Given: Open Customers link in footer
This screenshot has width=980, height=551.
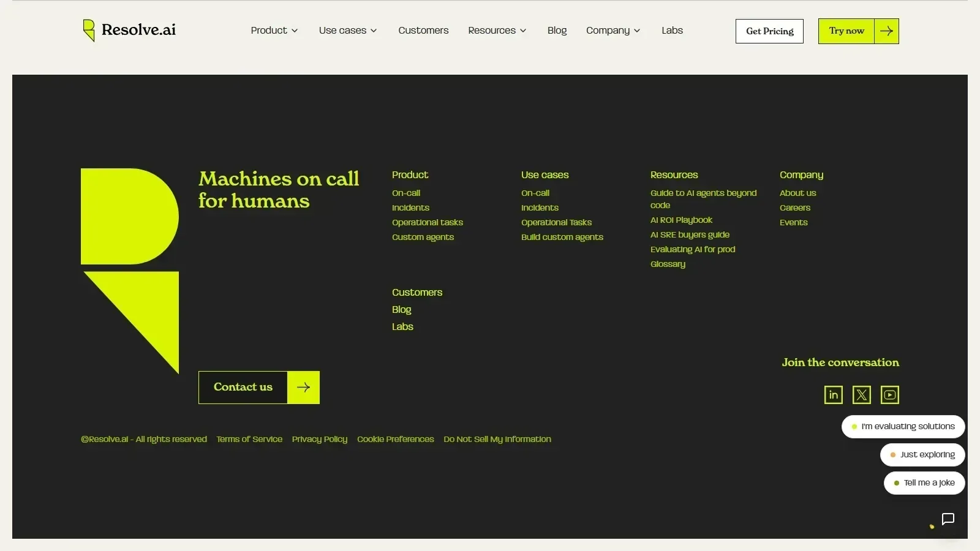Looking at the screenshot, I should pos(417,293).
